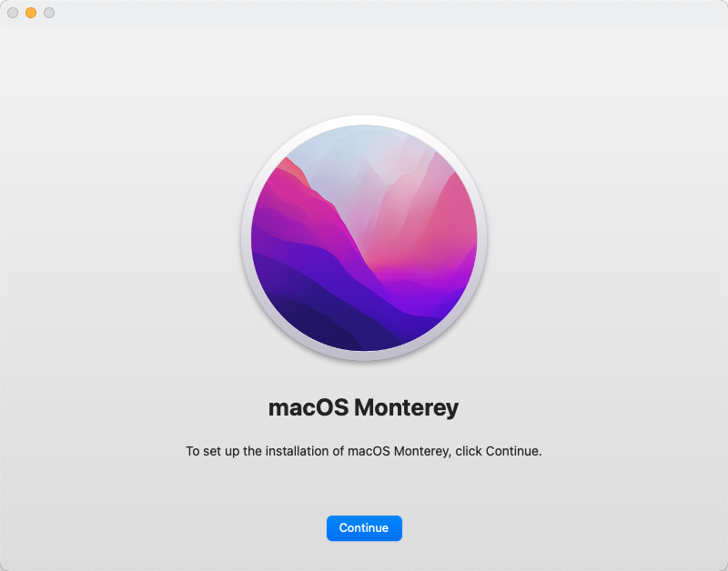Click "macOS Monterey" inside the instruction sentence
The height and width of the screenshot is (571, 728).
tap(399, 451)
